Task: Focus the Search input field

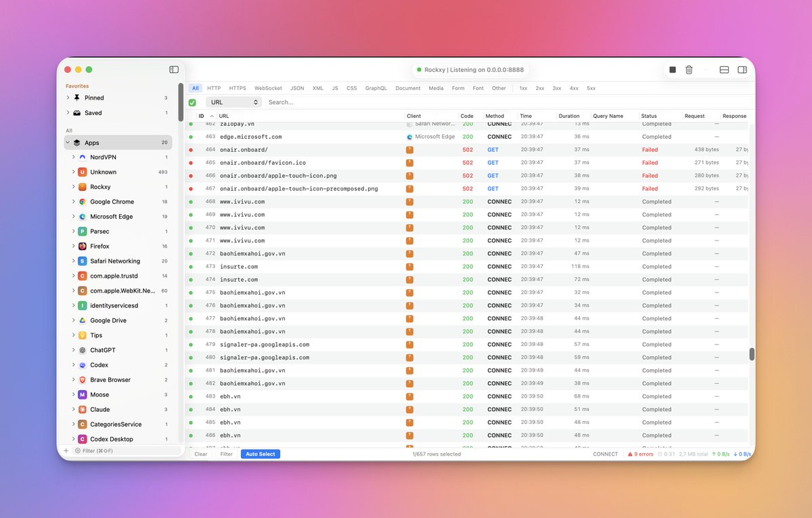Action: pyautogui.click(x=507, y=102)
